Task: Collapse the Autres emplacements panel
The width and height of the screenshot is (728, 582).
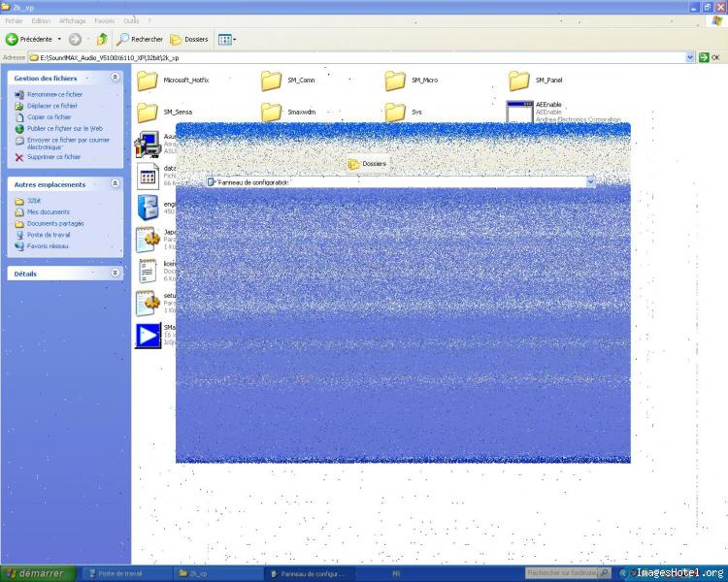Action: click(x=116, y=183)
